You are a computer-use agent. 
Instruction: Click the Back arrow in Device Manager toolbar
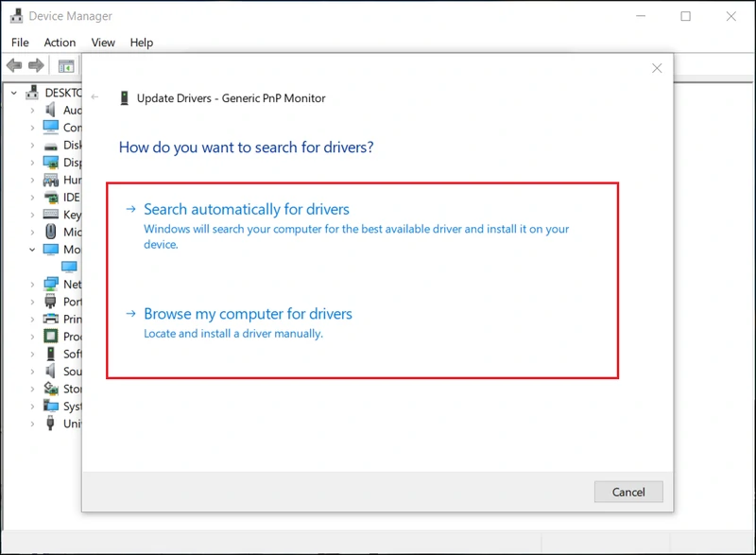14,66
